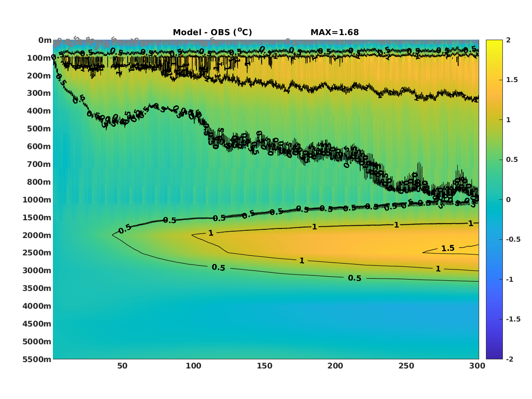Click the '2000m' depth axis label

(37, 235)
